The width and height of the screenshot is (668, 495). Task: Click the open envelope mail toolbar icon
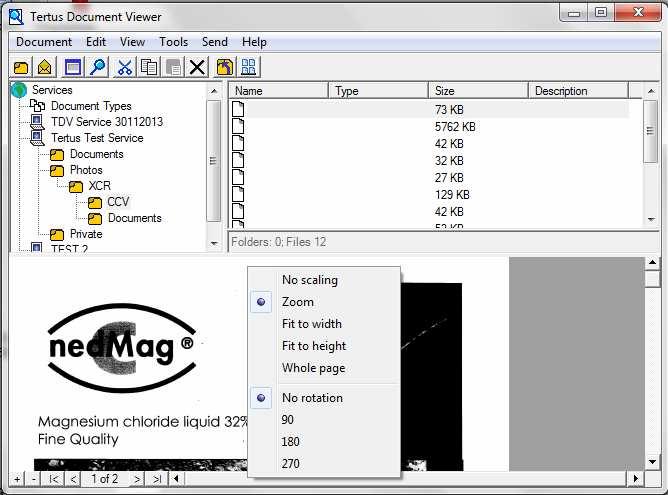pyautogui.click(x=45, y=67)
